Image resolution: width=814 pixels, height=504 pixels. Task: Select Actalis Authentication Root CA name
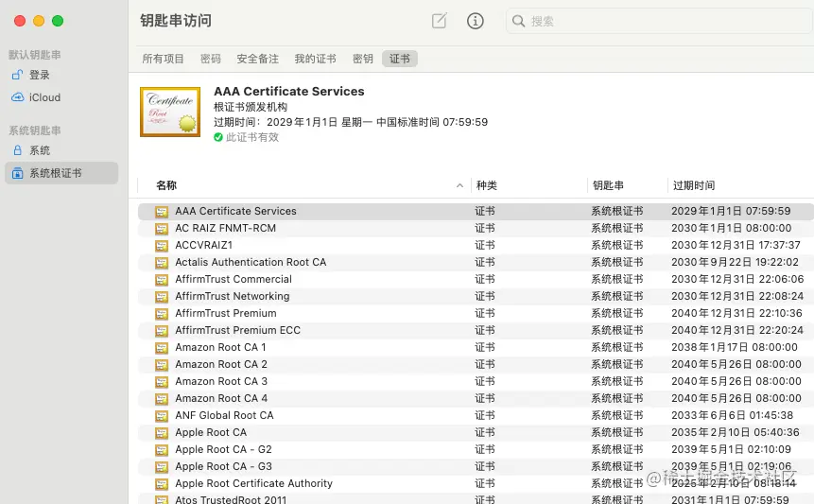251,262
